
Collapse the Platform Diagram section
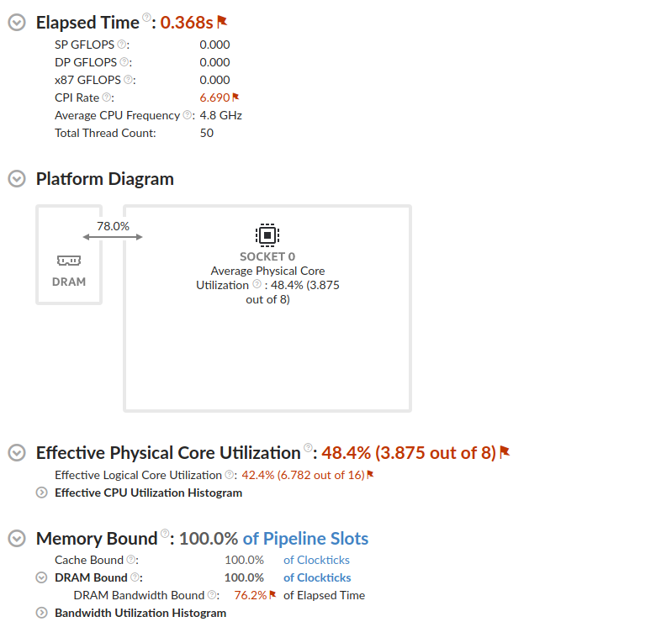pyautogui.click(x=16, y=178)
